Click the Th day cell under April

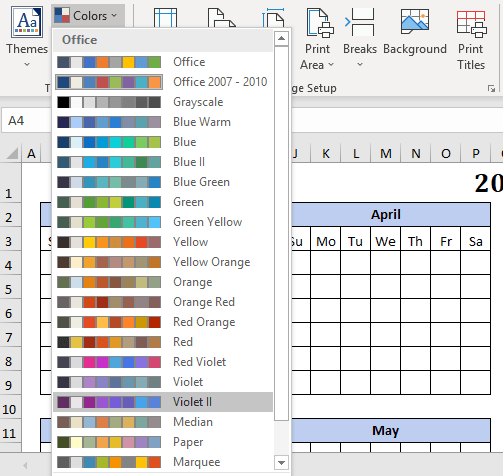coord(416,239)
